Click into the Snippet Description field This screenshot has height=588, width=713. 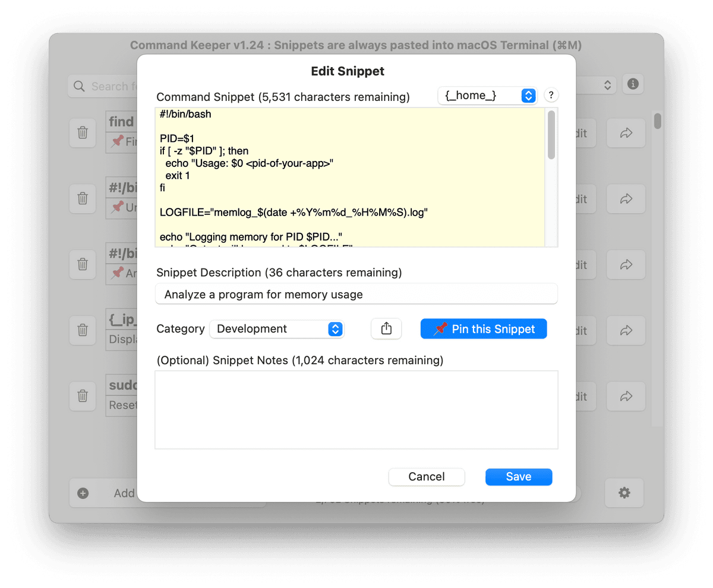point(356,294)
